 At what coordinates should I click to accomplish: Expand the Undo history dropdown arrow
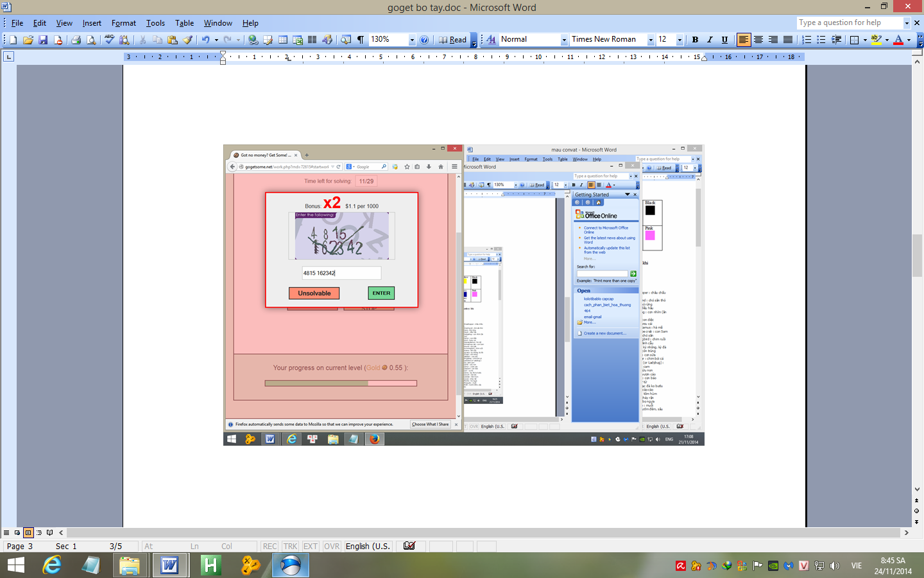[x=216, y=40]
